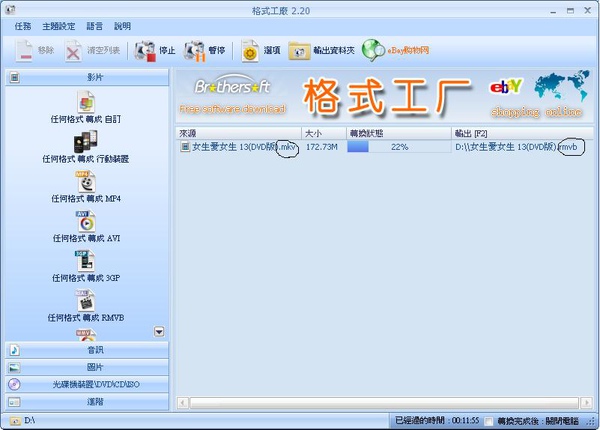Click the folder icon beside D:\ in status bar
600x430 pixels.
(x=15, y=421)
